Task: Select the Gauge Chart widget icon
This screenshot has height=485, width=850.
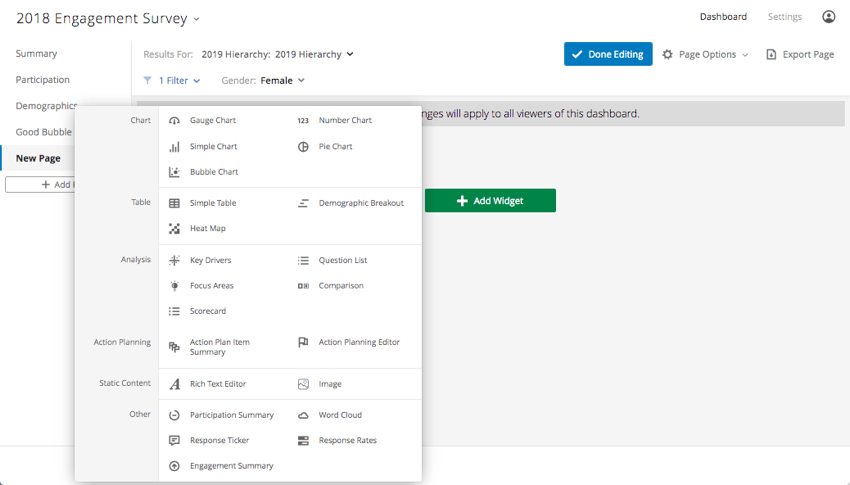Action: coord(174,120)
